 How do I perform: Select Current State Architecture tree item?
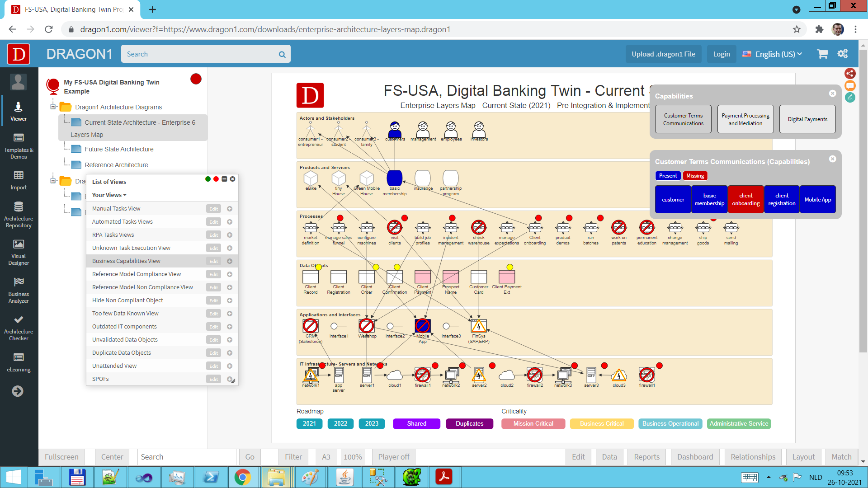tap(133, 128)
